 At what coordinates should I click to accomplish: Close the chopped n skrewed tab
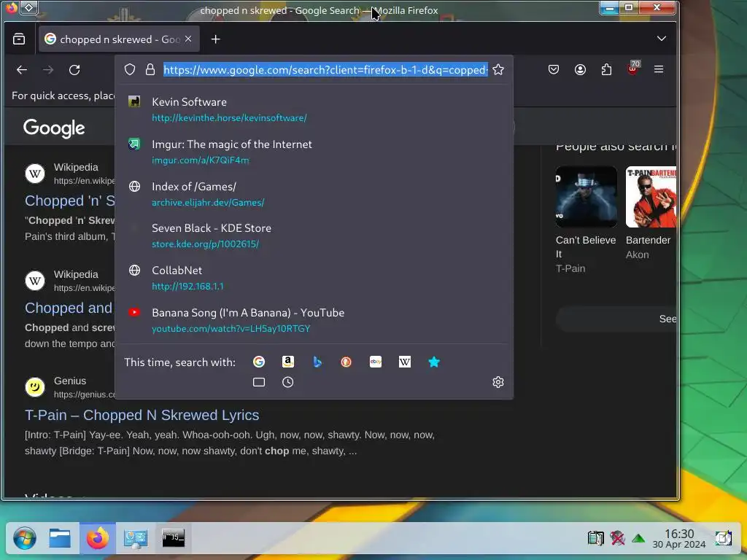[x=188, y=39]
